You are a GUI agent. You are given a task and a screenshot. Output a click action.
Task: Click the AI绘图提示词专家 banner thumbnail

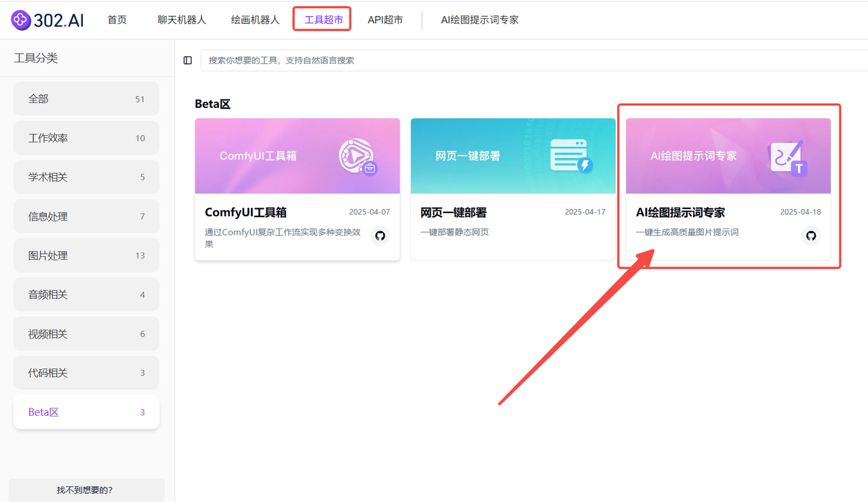(728, 156)
